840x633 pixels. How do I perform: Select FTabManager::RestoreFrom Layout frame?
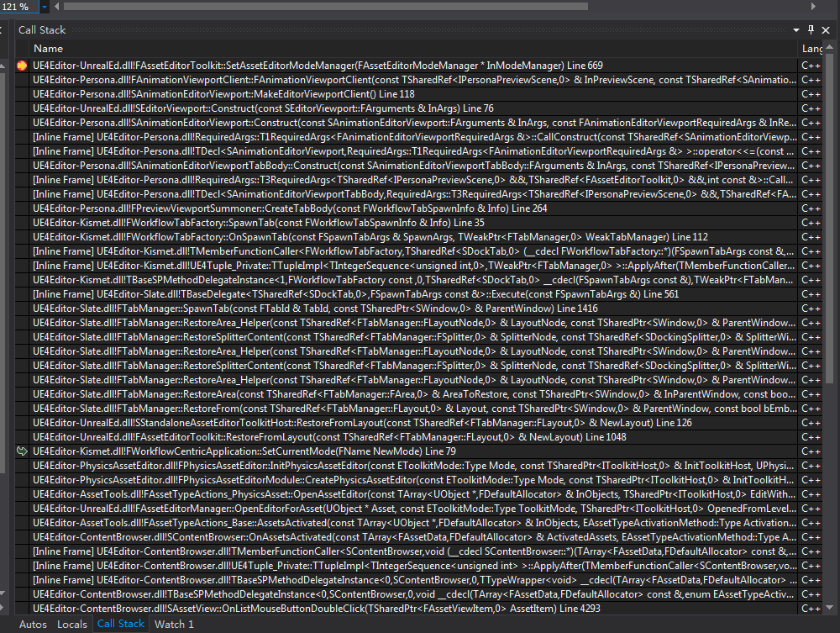click(414, 409)
